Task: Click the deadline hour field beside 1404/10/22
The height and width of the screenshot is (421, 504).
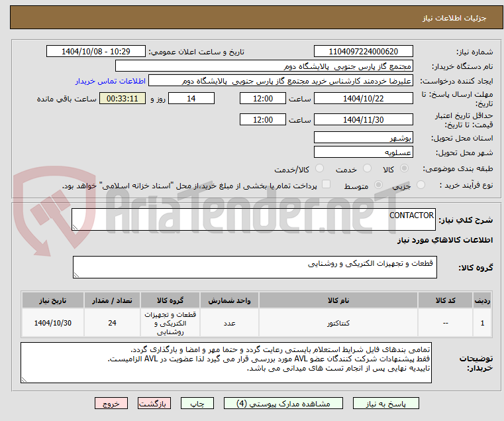Action: pos(263,99)
